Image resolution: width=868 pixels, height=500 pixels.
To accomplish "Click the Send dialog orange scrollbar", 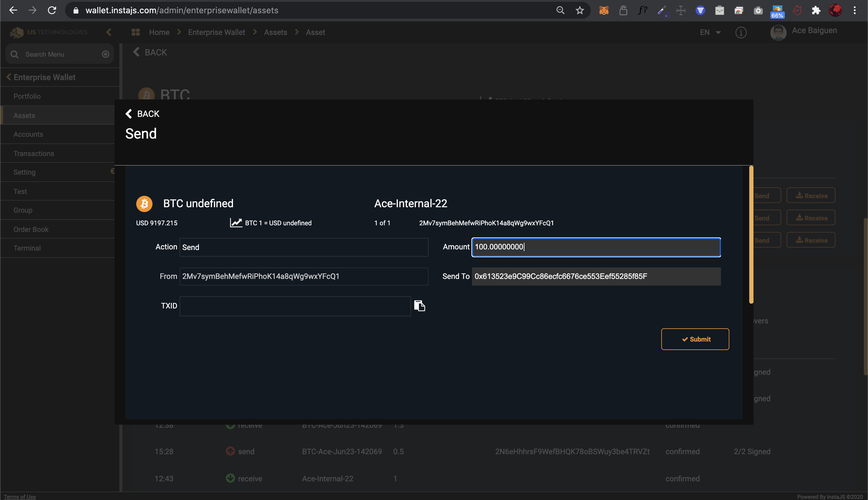I will [x=751, y=235].
